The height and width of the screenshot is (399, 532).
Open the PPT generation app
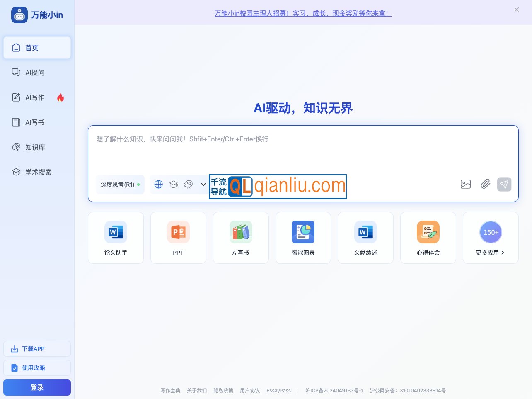[178, 238]
